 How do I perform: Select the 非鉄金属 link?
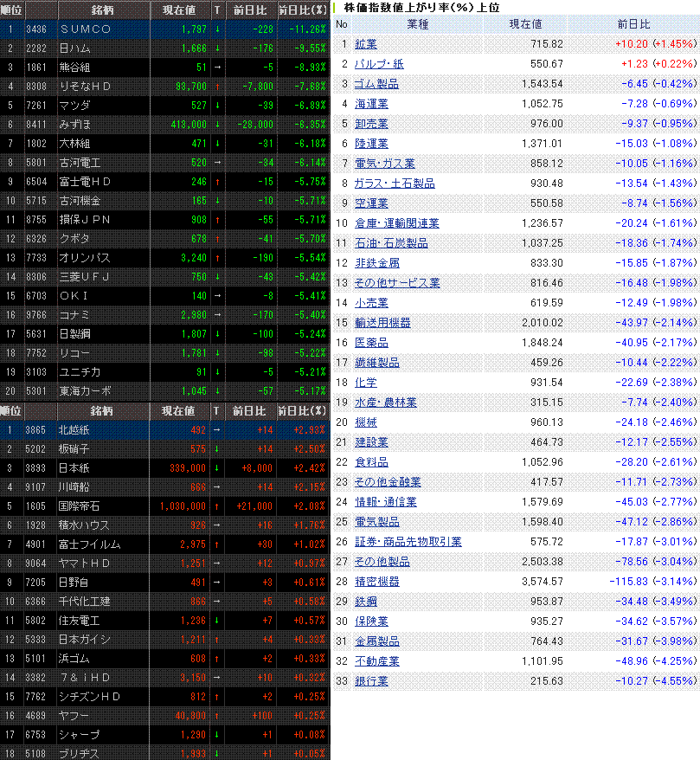(377, 262)
